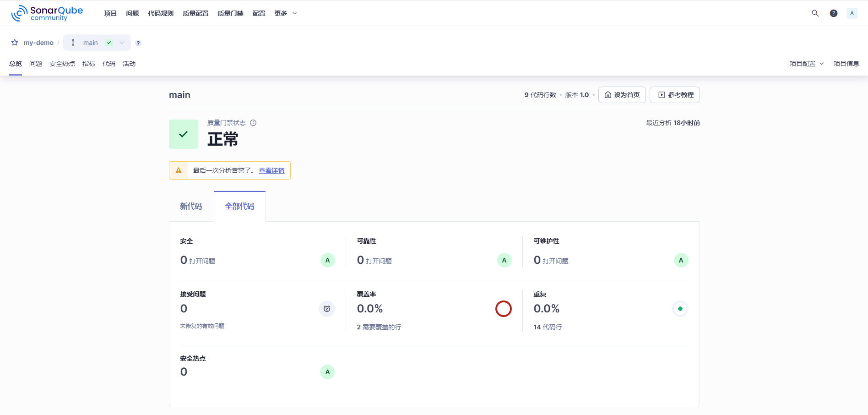Click the red coverage circle indicator
This screenshot has width=868, height=415.
tap(503, 309)
